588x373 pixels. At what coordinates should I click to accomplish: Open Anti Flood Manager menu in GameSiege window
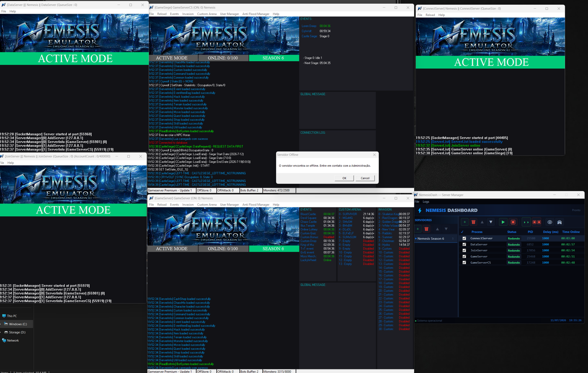256,14
